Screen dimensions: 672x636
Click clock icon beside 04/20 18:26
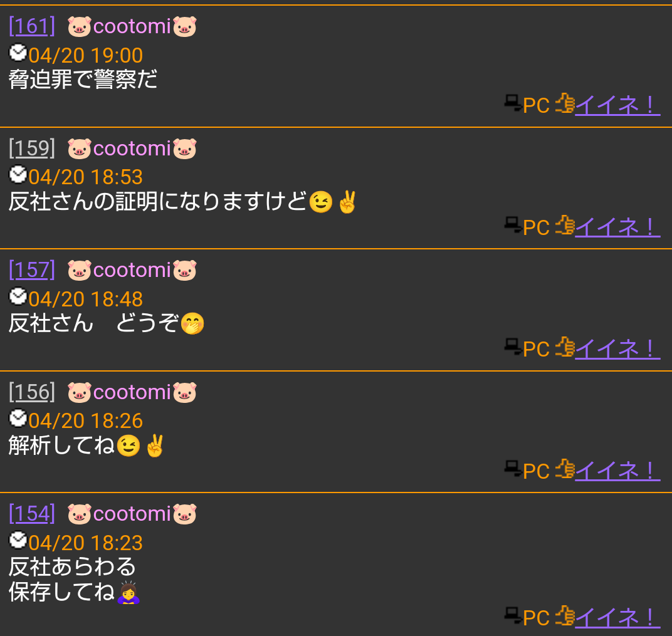pos(18,418)
